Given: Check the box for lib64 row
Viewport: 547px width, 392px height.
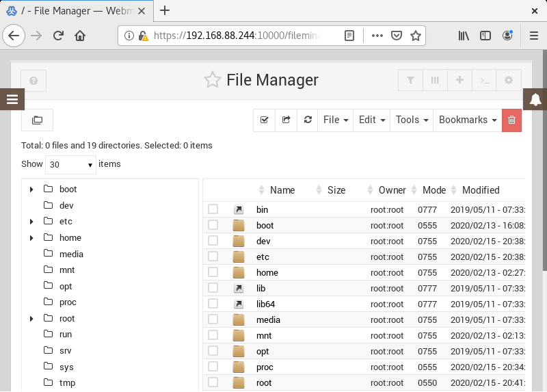Looking at the screenshot, I should 213,303.
